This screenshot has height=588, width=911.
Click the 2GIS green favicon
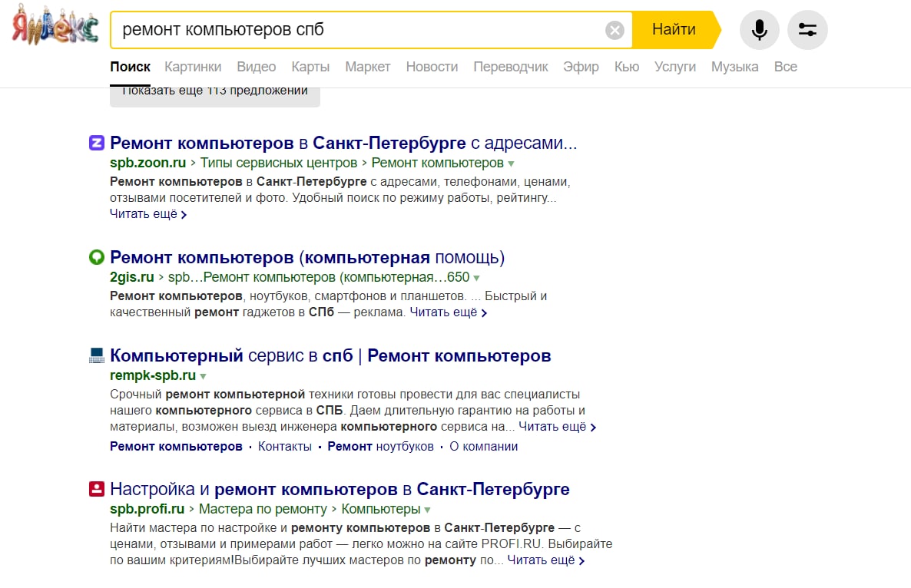coord(97,256)
